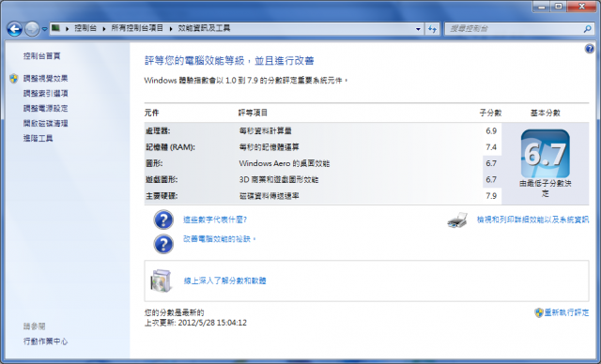This screenshot has width=601, height=364.
Task: Open 控制台首頁 link in sidebar
Action: click(41, 56)
